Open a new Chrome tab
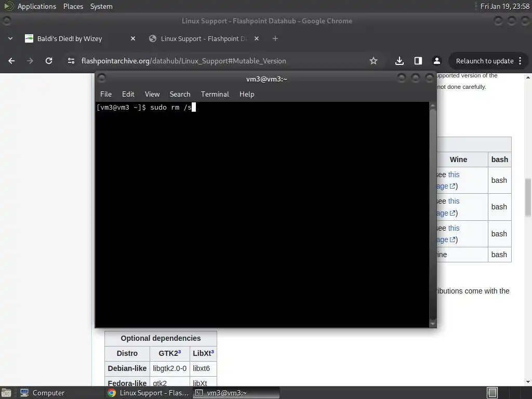 click(x=275, y=38)
